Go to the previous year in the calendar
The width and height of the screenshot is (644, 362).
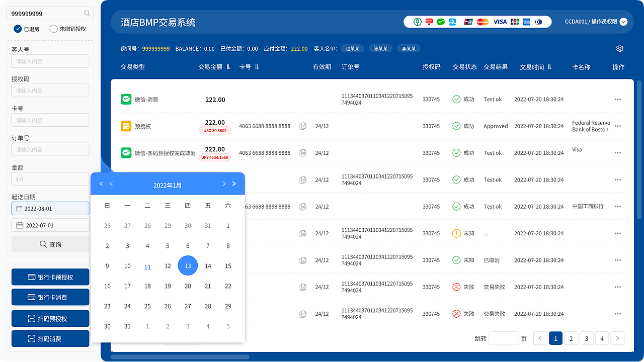tap(101, 184)
